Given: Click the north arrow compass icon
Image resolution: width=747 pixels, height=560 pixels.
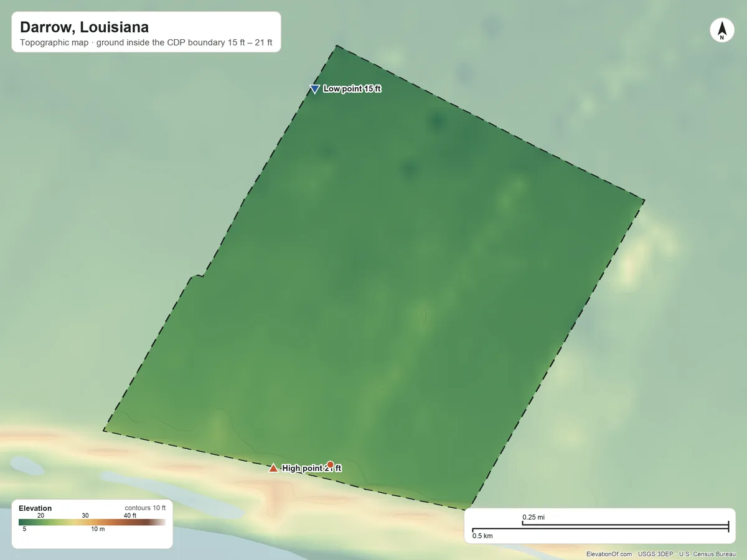Looking at the screenshot, I should click(722, 30).
